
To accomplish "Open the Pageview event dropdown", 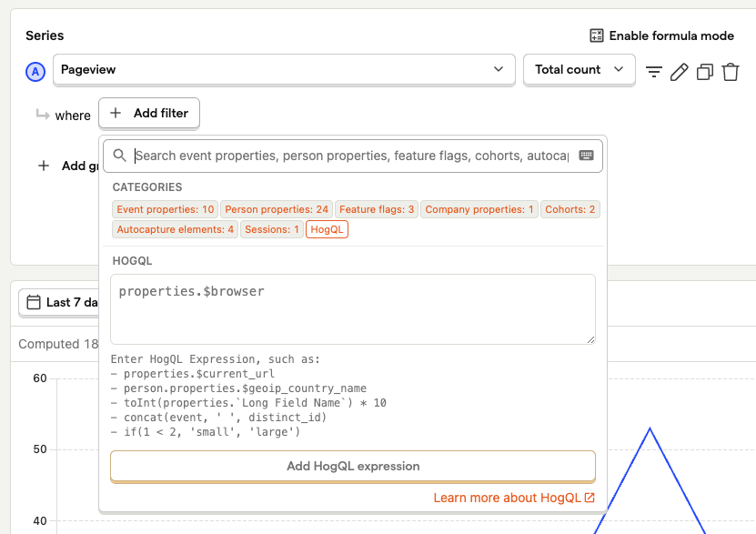I will click(284, 70).
